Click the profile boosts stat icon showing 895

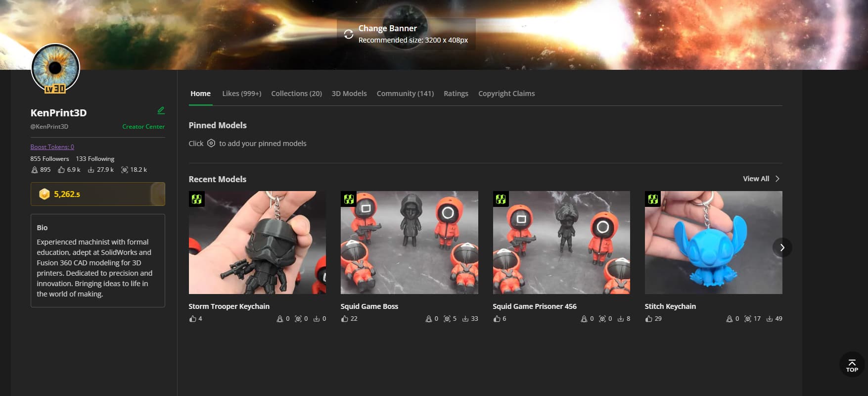pyautogui.click(x=34, y=170)
